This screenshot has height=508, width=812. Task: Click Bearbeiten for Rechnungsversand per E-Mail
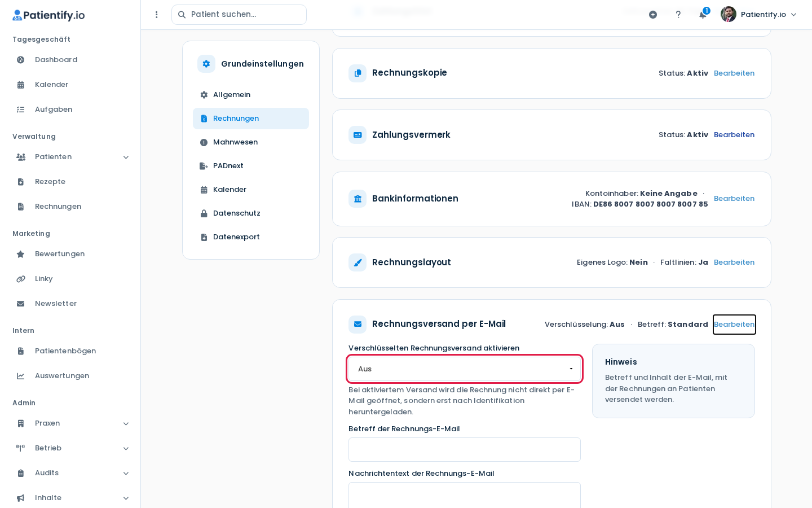tap(734, 325)
